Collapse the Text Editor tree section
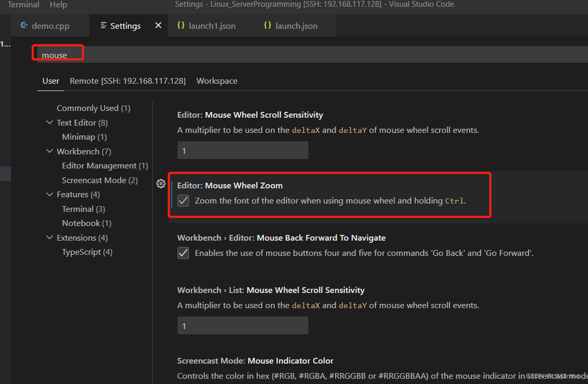Image resolution: width=588 pixels, height=384 pixels. 50,122
